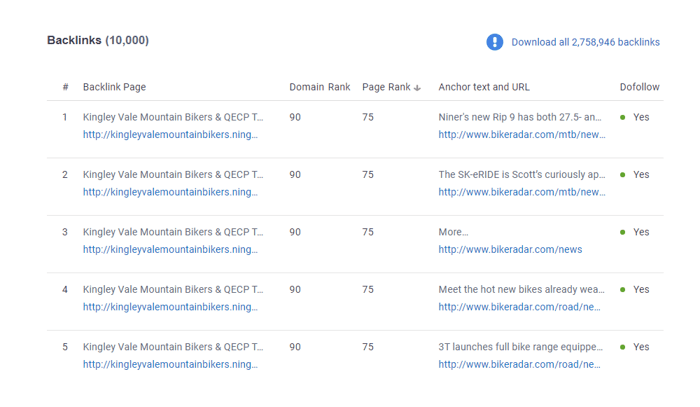Click the "Meet the hot new bikes" anchor text
Viewport: 700px width, 407px height.
(521, 289)
